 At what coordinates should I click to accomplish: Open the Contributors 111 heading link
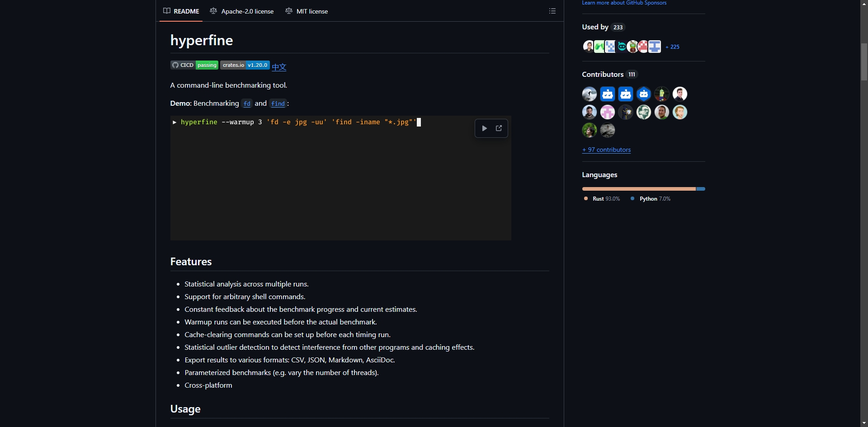tap(609, 74)
